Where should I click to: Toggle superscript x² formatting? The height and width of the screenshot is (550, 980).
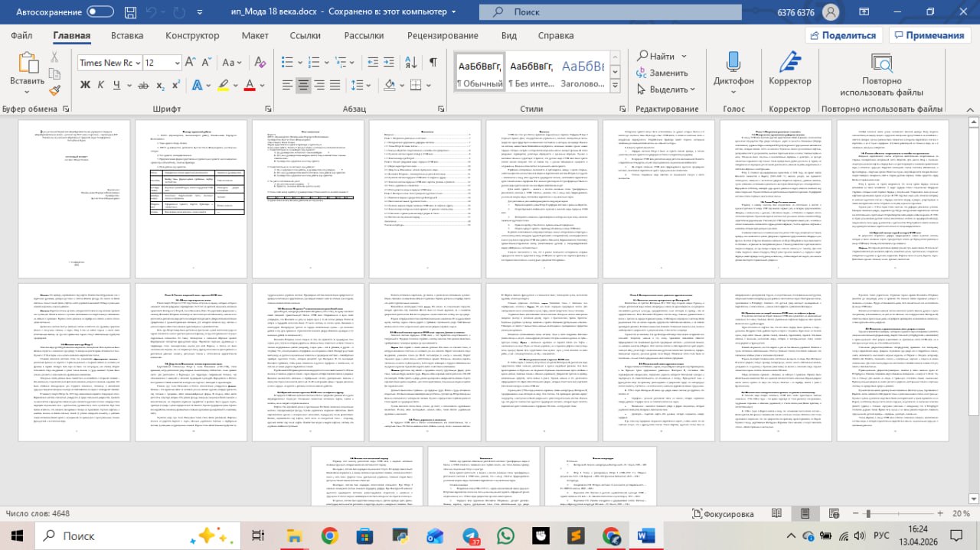(176, 85)
